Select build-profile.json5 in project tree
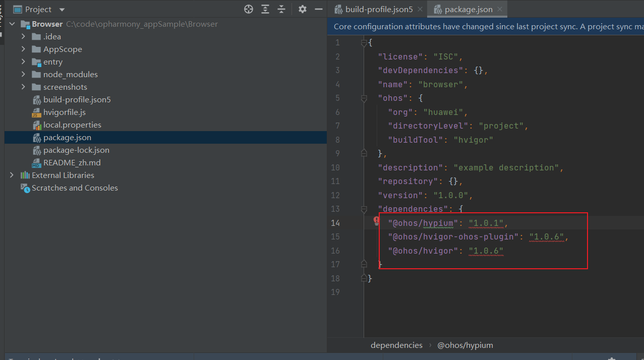The height and width of the screenshot is (360, 644). coord(77,100)
